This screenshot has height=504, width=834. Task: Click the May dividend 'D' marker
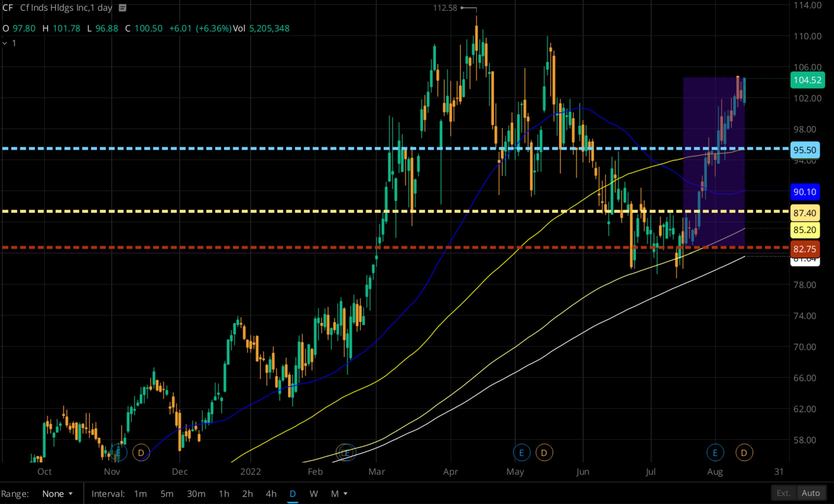(x=544, y=453)
